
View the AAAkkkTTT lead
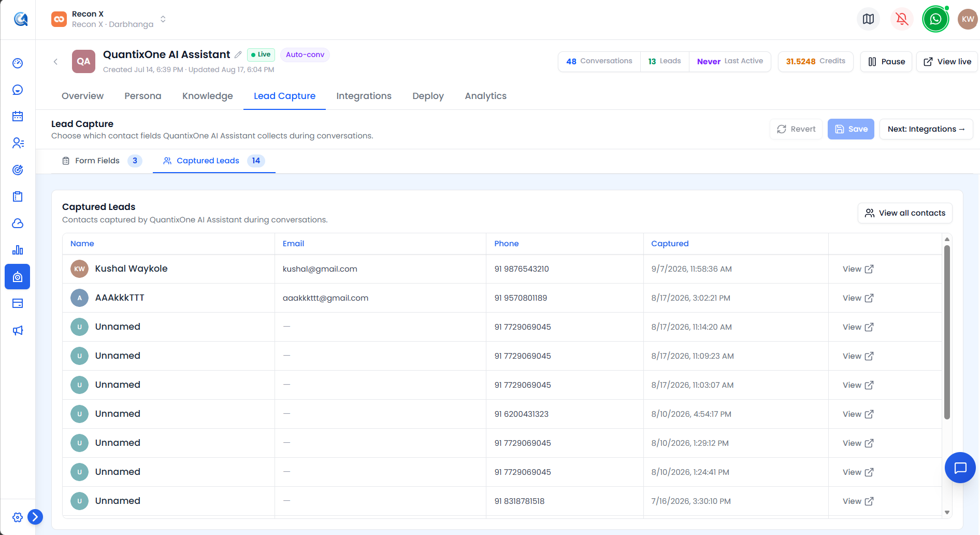(858, 298)
